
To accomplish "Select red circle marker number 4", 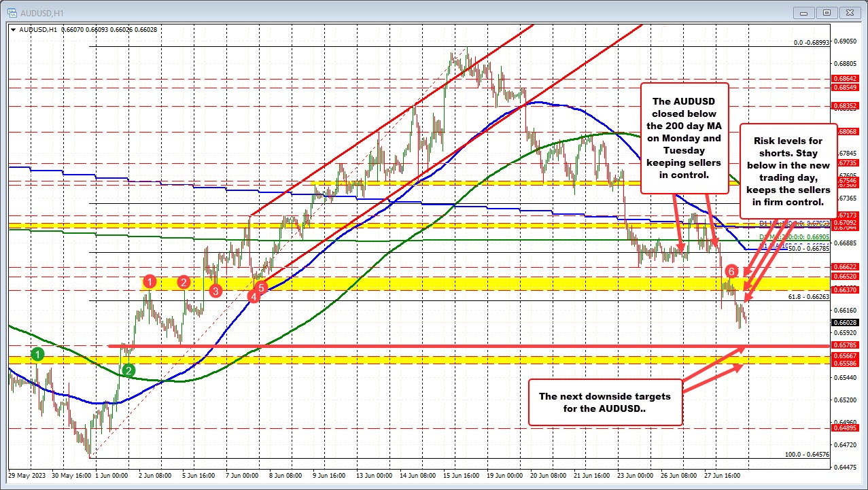I will coord(254,296).
